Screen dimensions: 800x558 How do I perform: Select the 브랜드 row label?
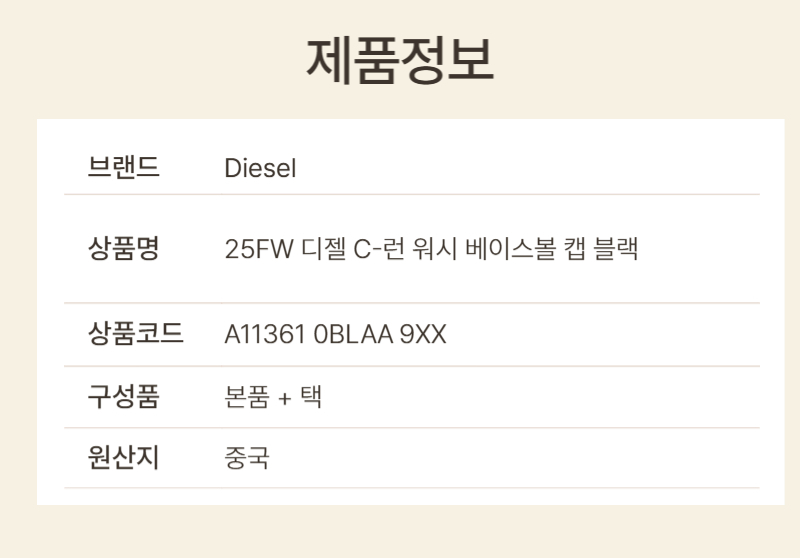point(124,167)
